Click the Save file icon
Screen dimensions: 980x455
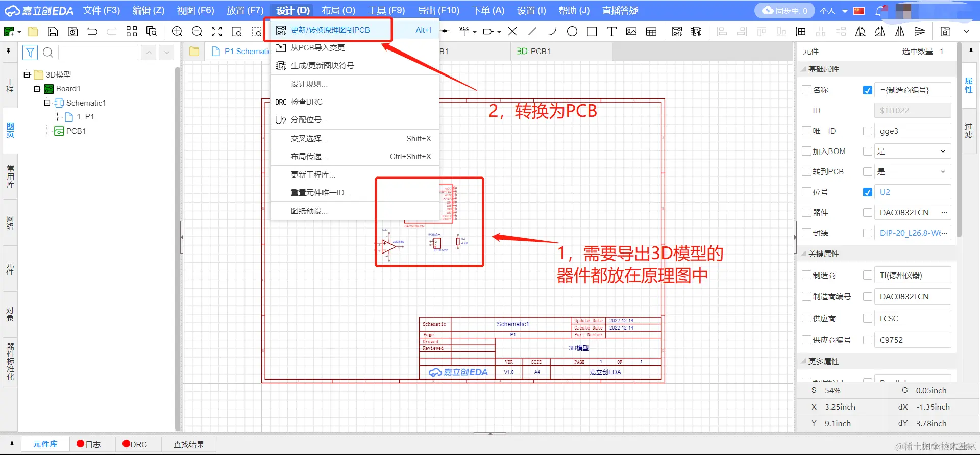(x=53, y=32)
